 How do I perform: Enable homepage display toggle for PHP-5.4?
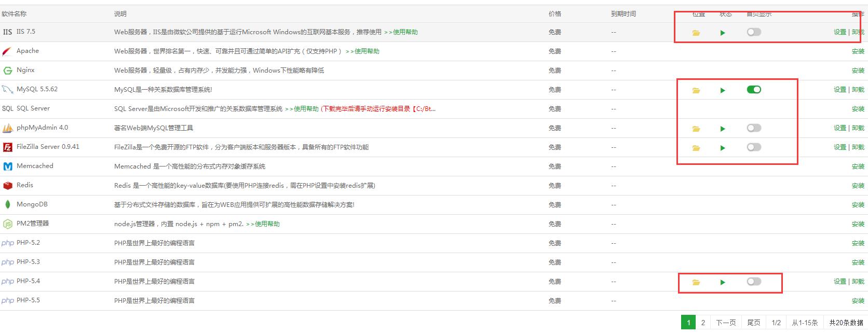pyautogui.click(x=754, y=282)
